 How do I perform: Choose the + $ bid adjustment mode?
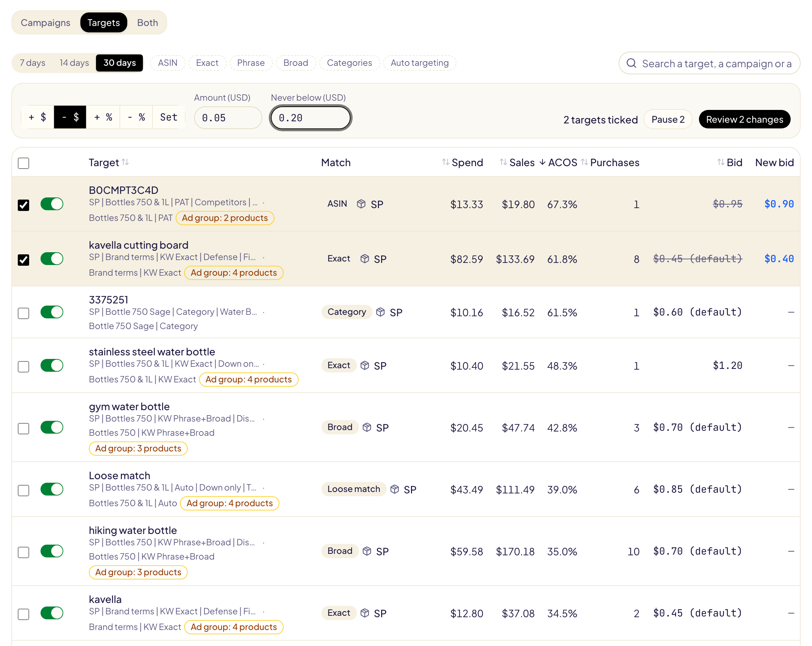pos(38,117)
